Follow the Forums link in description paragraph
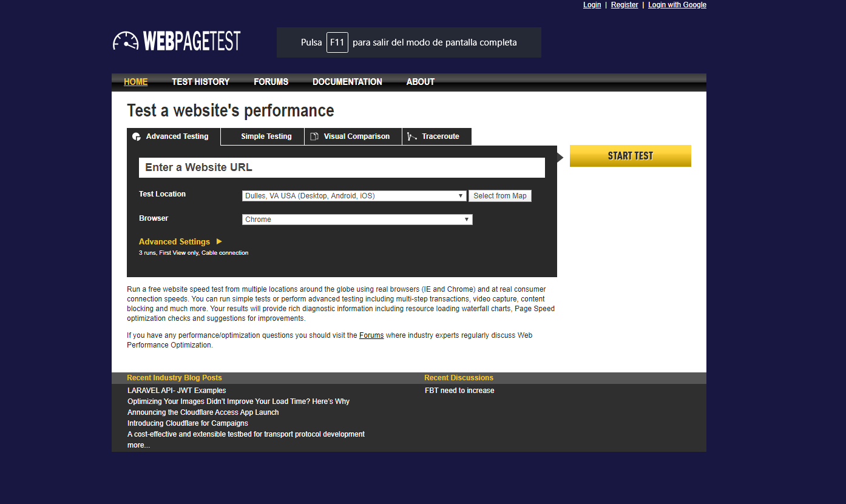The height and width of the screenshot is (504, 846). (x=371, y=335)
